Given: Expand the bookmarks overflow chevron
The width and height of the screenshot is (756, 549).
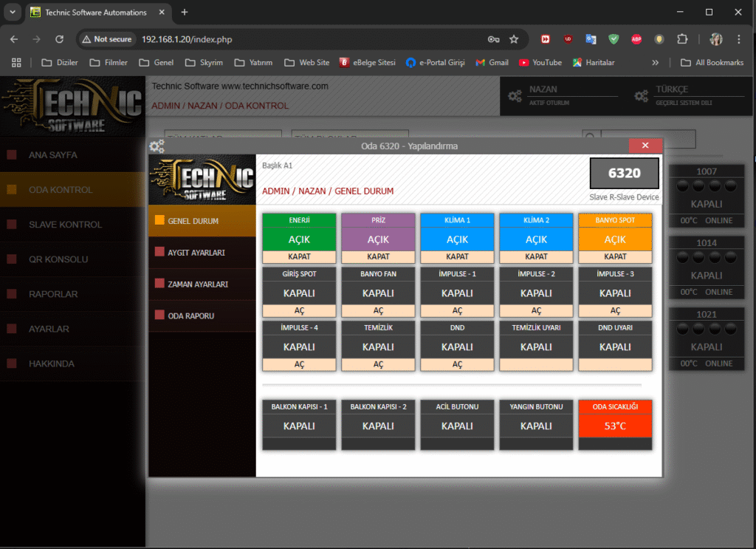Looking at the screenshot, I should point(656,62).
